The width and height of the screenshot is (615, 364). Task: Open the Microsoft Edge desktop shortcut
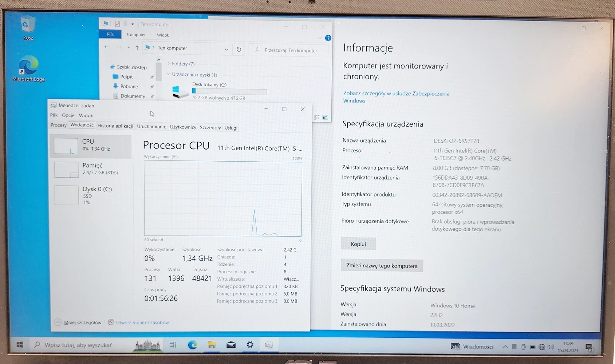pos(28,68)
